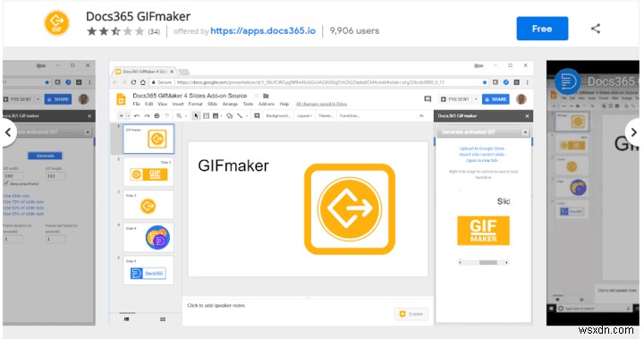
Task: Go to the previous screenshot in the carousel
Action: (x=8, y=132)
